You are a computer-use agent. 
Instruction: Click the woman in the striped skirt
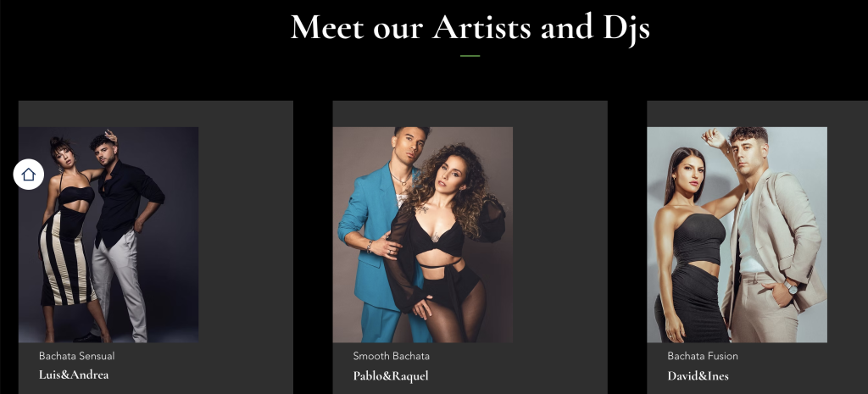[66, 238]
